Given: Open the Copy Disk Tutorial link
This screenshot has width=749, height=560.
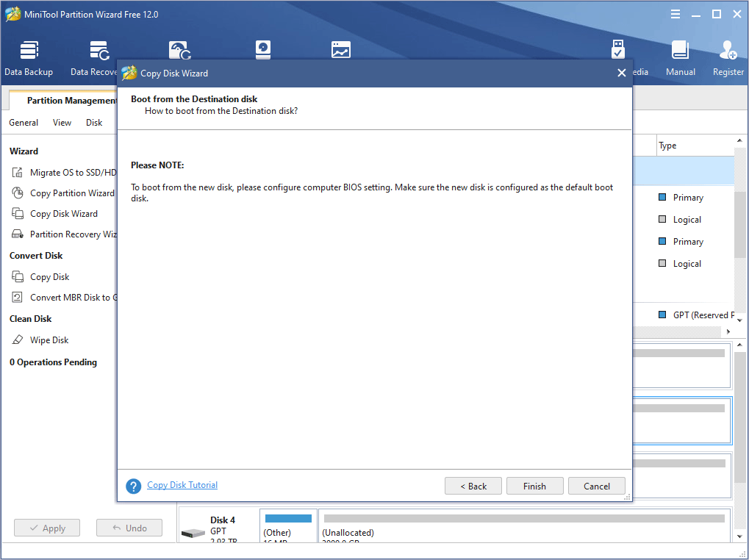Looking at the screenshot, I should [182, 484].
